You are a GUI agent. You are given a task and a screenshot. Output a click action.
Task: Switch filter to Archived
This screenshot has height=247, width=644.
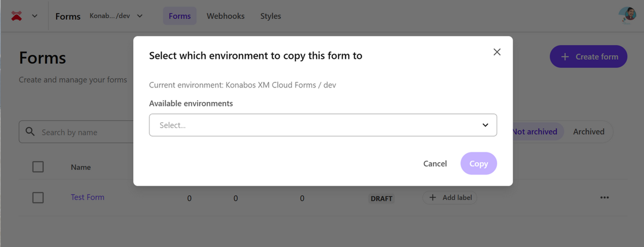click(588, 132)
